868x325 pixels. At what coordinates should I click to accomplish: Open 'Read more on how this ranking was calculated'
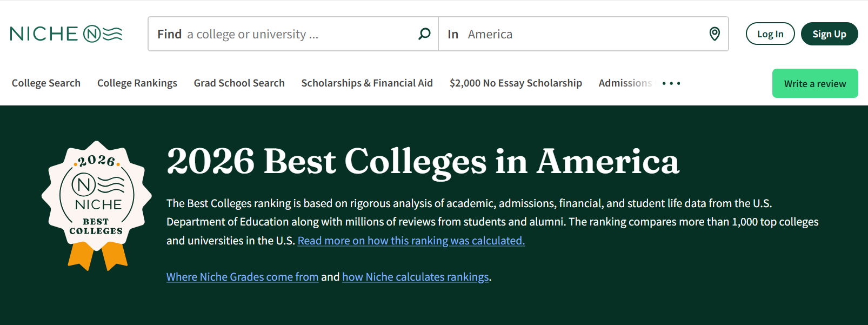pos(411,241)
